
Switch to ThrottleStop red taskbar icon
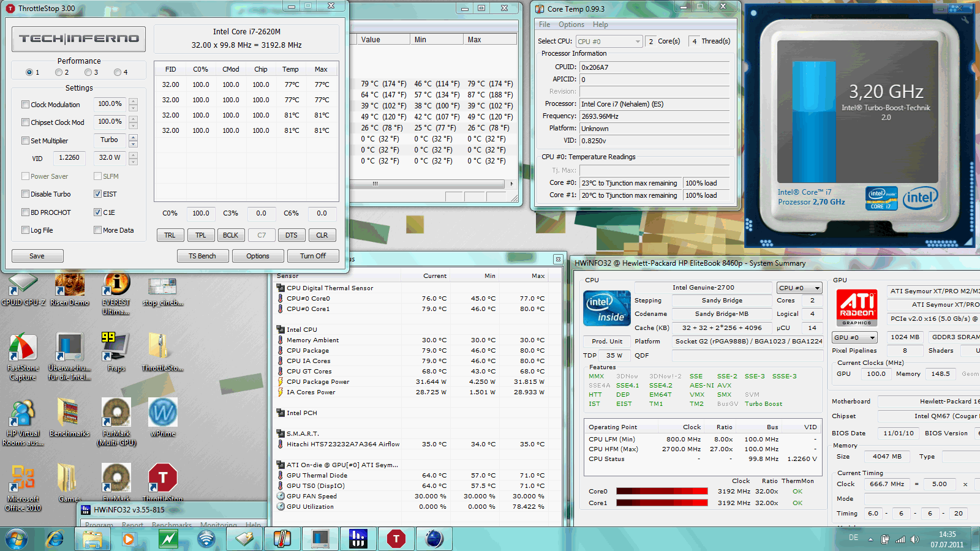pos(396,539)
